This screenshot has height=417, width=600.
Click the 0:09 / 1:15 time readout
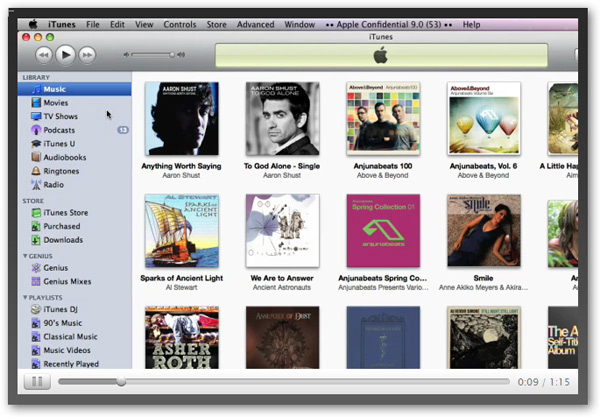pos(543,382)
